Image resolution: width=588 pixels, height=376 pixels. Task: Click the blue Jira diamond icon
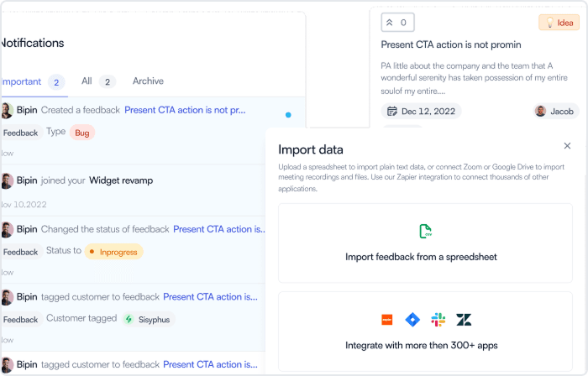[x=412, y=320]
